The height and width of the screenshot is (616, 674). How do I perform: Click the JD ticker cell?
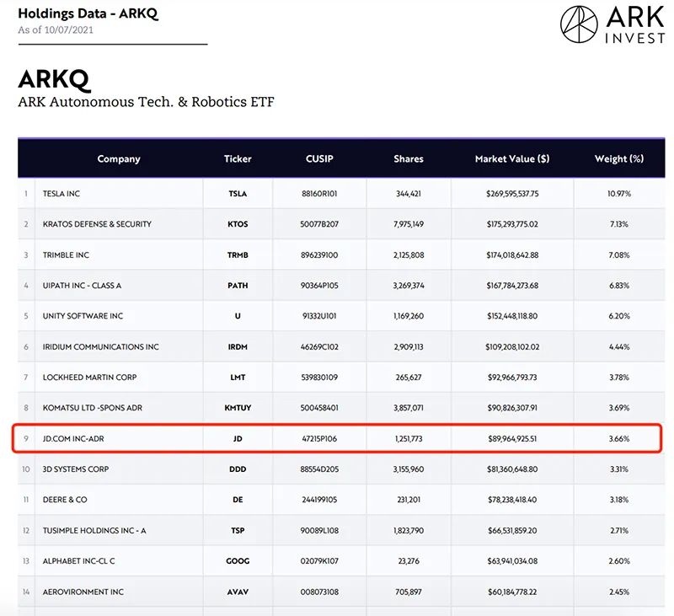click(x=238, y=439)
